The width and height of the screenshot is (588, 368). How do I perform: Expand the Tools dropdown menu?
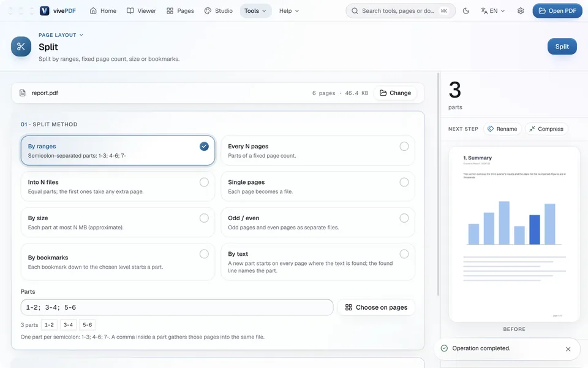[256, 11]
